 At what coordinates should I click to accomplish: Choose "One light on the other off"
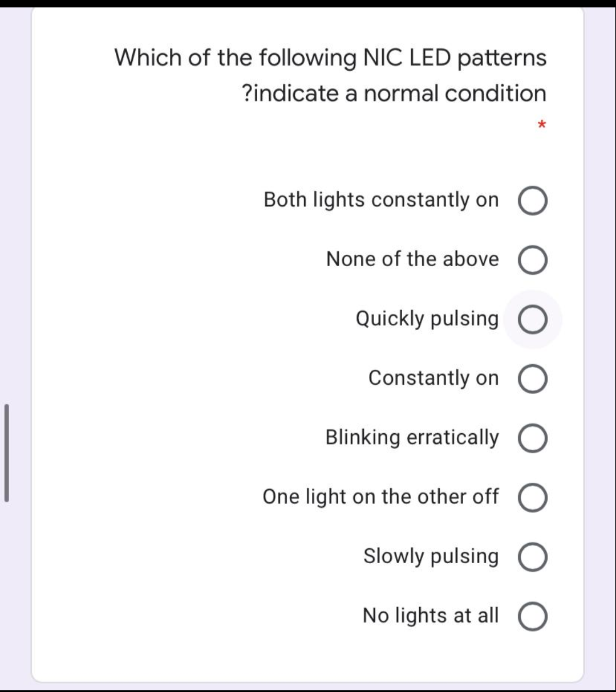pyautogui.click(x=532, y=498)
